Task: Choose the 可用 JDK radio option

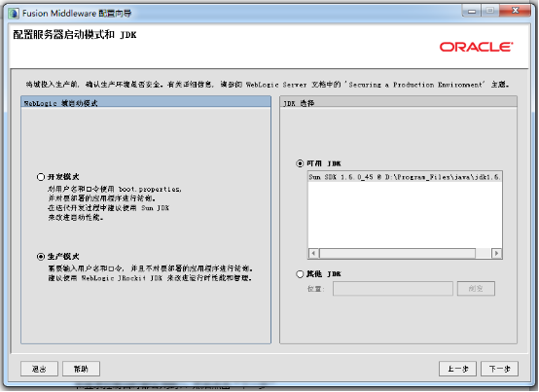Action: pos(300,163)
